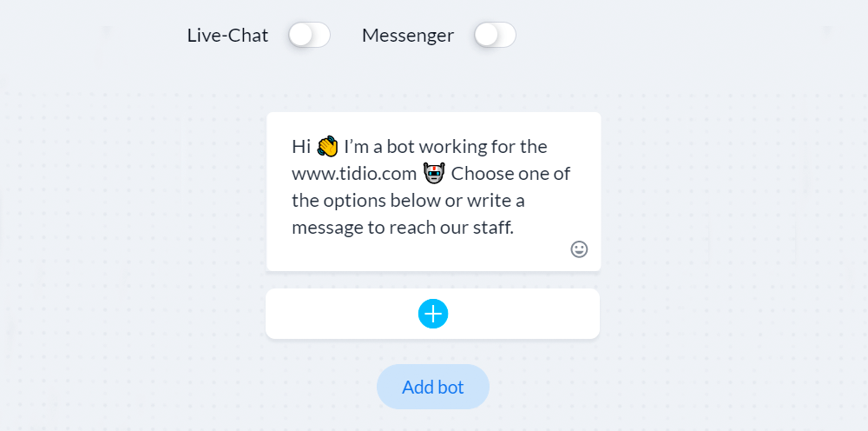868x431 pixels.
Task: Focus the bot welcome message text box
Action: (433, 192)
